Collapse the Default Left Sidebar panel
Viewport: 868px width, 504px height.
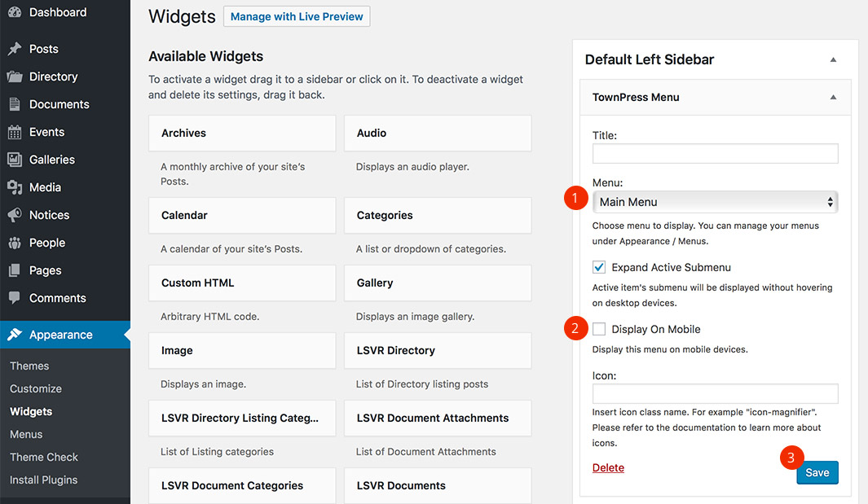833,60
